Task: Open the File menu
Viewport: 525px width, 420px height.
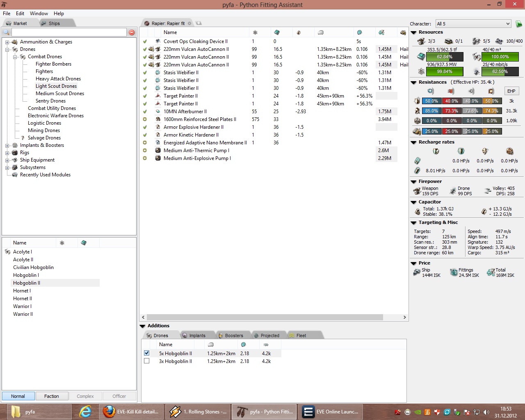Action: [x=7, y=14]
